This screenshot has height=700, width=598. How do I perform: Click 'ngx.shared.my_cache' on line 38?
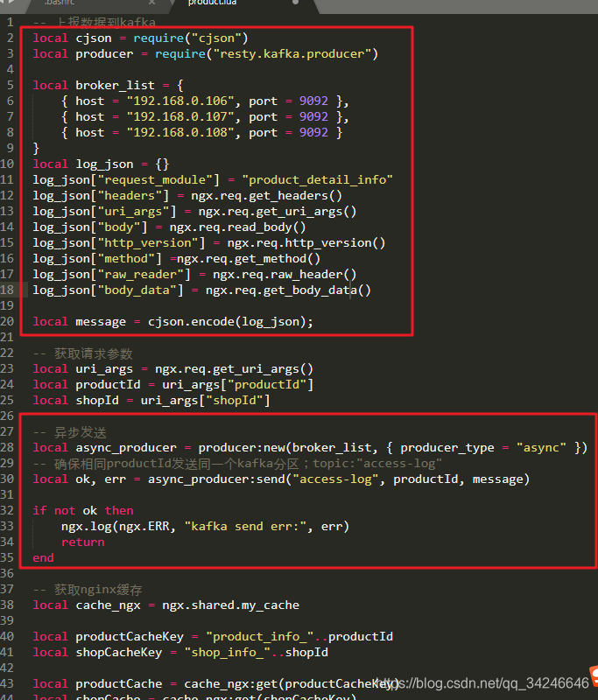230,605
